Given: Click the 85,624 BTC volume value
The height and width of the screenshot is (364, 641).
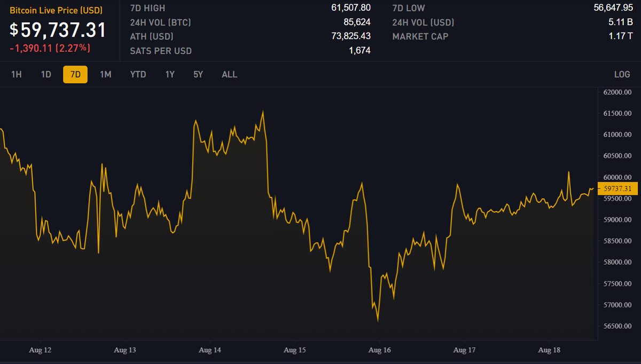Looking at the screenshot, I should click(357, 22).
